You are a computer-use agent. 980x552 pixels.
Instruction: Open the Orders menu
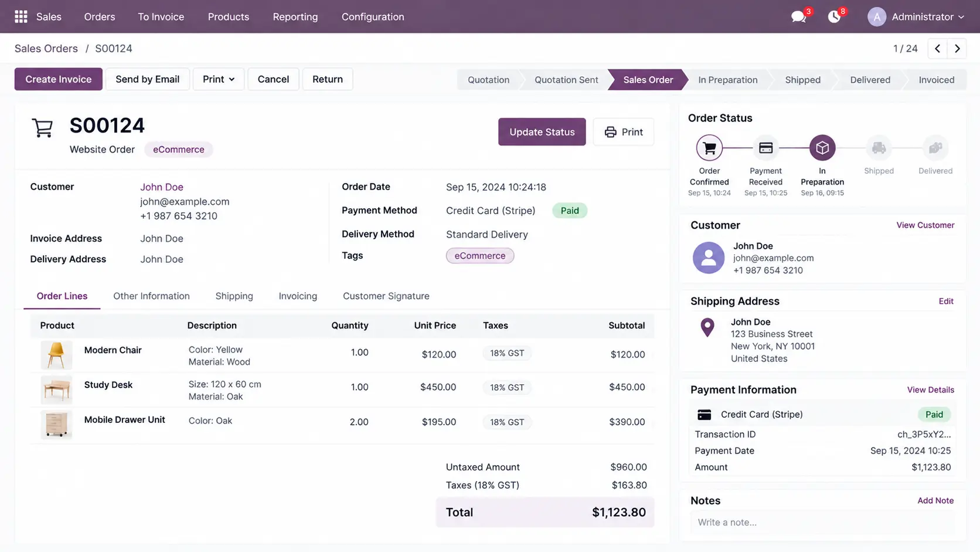coord(100,17)
